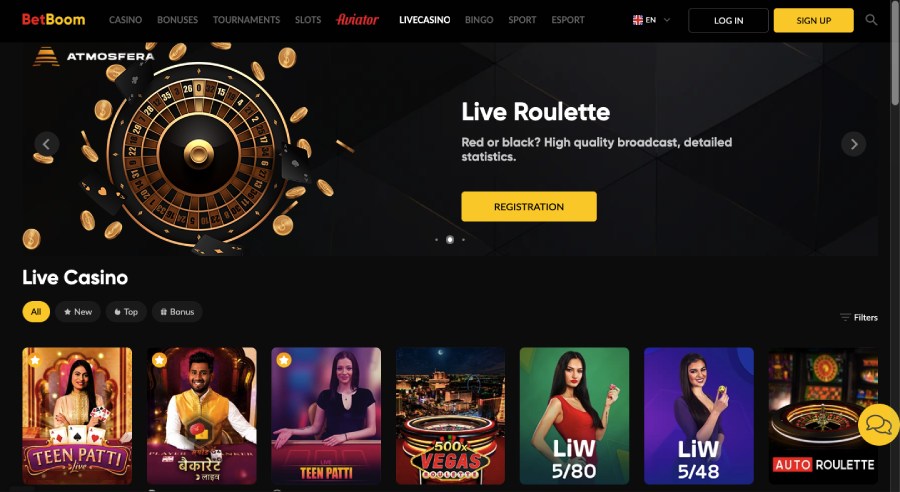Viewport: 900px width, 492px height.
Task: Open the Slots menu item
Action: [x=308, y=20]
